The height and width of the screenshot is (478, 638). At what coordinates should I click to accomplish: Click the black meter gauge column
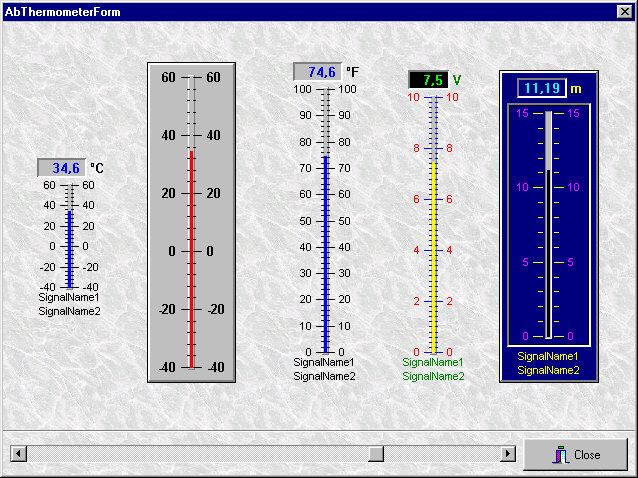tap(548, 253)
